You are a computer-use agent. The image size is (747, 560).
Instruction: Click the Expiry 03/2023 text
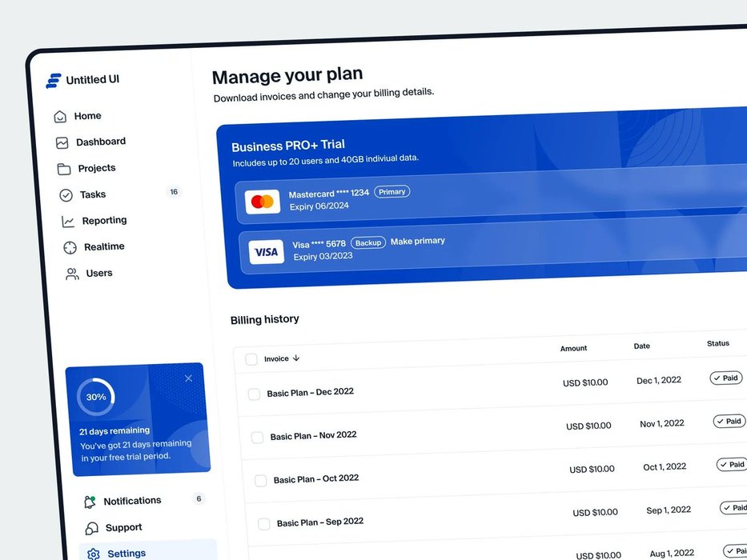click(323, 256)
